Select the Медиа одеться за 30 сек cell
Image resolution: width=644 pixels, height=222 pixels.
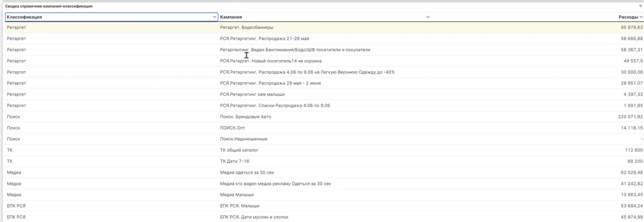[x=247, y=172]
